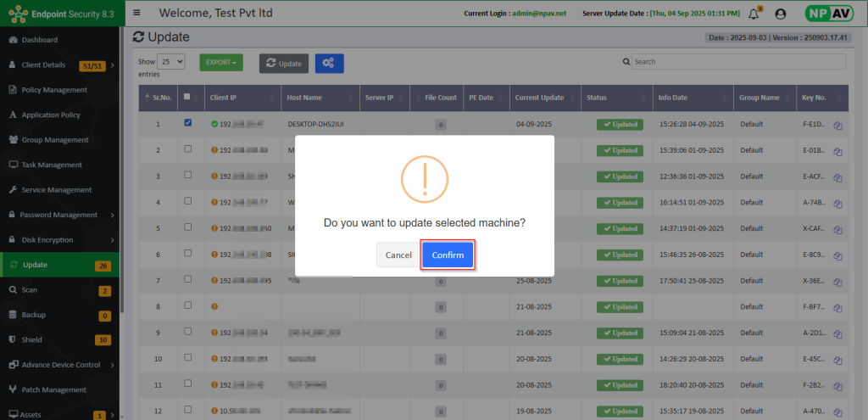Copy key icon in row 5
Viewport: 868px width, 420px height.
[837, 229]
